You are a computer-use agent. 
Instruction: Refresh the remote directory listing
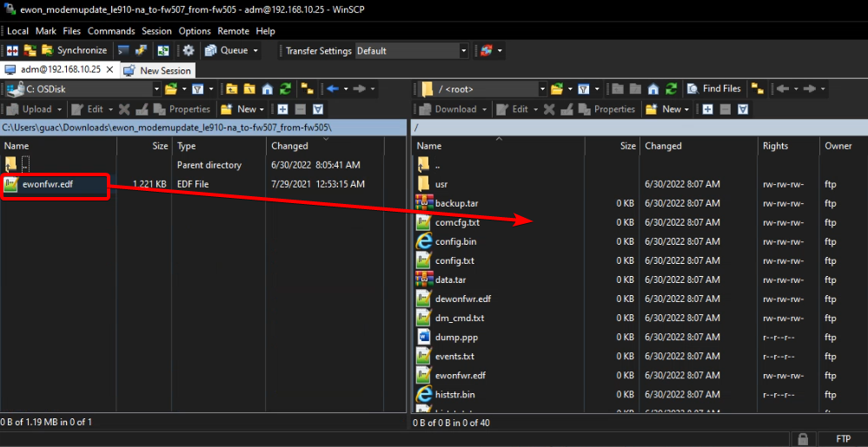click(672, 89)
